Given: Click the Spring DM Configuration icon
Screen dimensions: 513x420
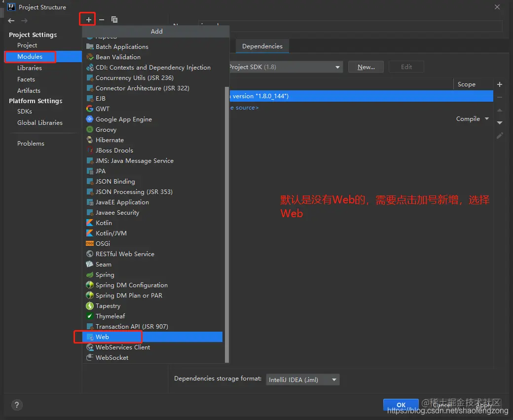Looking at the screenshot, I should (90, 285).
